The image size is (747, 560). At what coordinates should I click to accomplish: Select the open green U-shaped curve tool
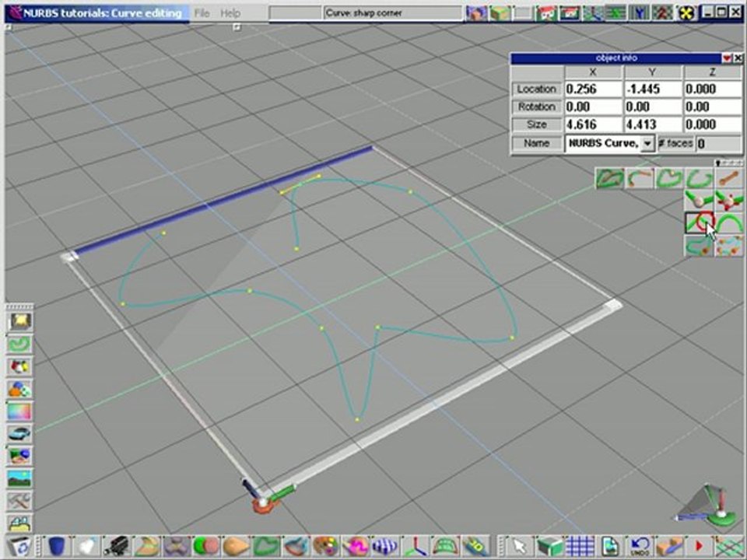[700, 179]
